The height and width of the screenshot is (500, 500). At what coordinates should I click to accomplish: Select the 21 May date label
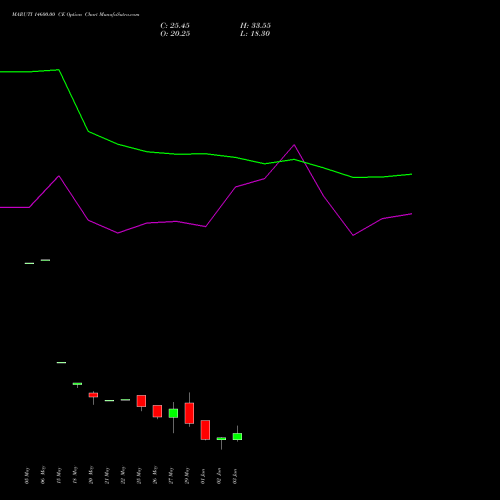107,476
